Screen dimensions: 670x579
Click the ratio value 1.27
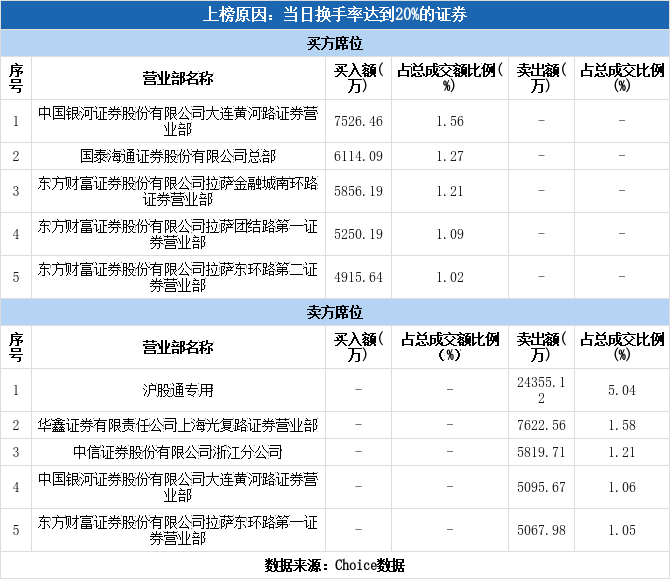450,156
